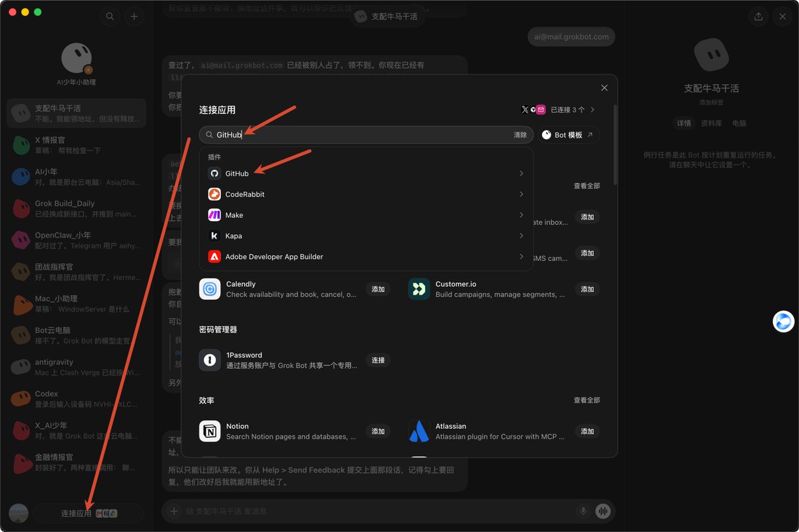Viewport: 799px width, 532px height.
Task: Switch to the 电脑 tab
Action: 739,123
